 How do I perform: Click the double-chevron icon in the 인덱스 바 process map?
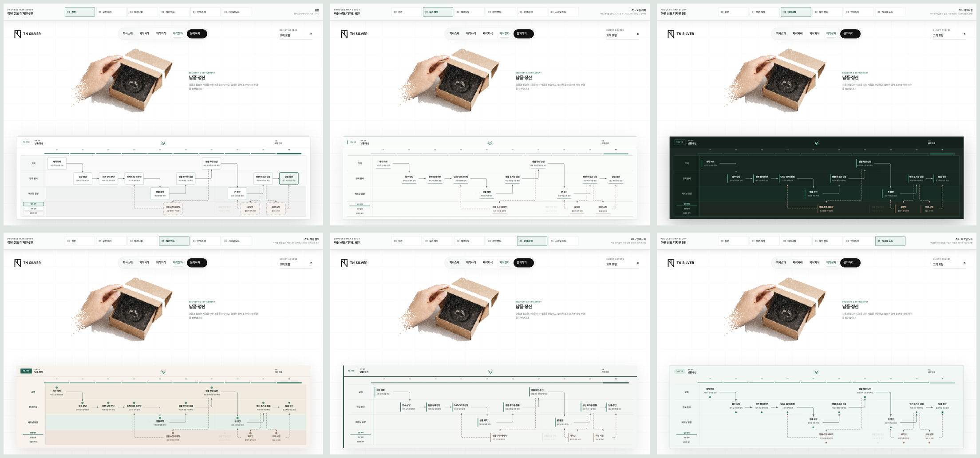490,372
